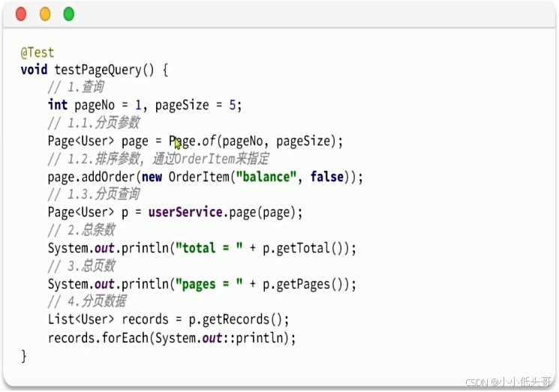Click the yellow minimize window button
The width and height of the screenshot is (559, 392).
(x=45, y=14)
